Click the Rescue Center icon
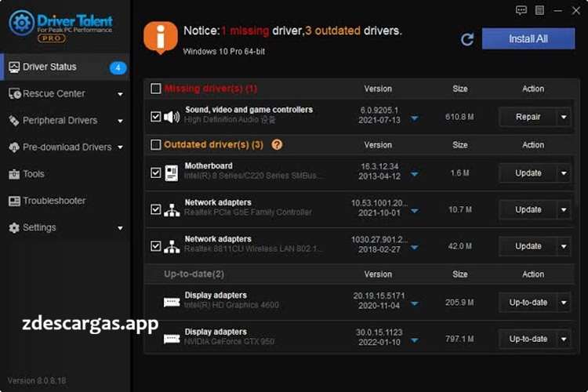This screenshot has width=588, height=392. pos(15,94)
